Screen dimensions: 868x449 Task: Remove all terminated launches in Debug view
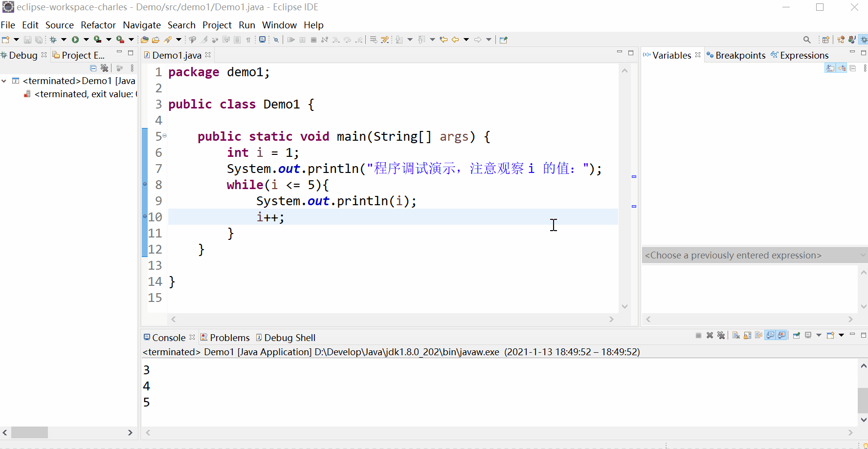point(104,68)
